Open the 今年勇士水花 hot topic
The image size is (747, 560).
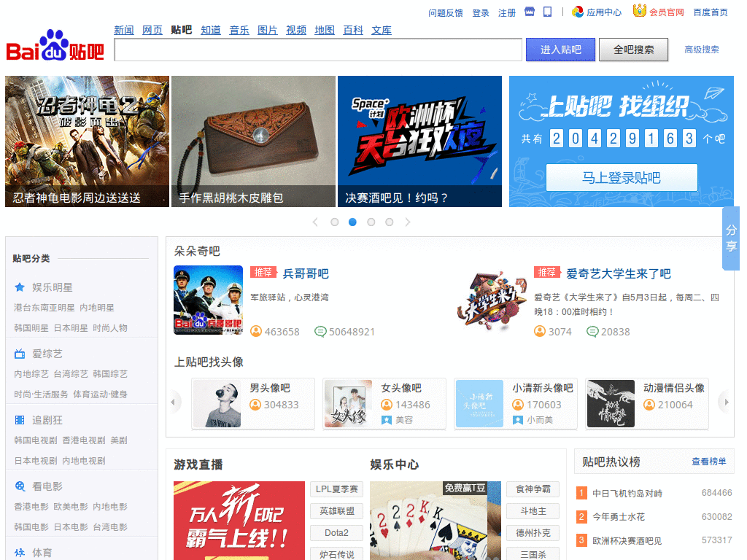click(x=619, y=517)
